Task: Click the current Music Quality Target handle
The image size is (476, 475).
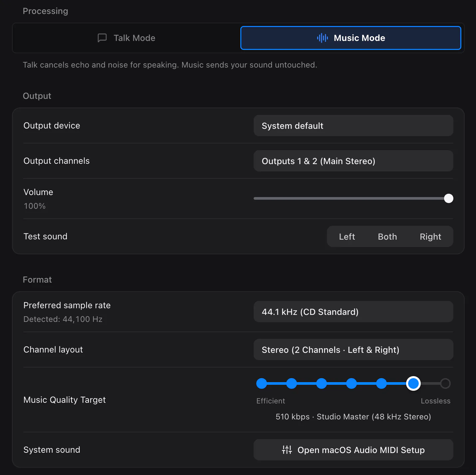Action: point(413,383)
